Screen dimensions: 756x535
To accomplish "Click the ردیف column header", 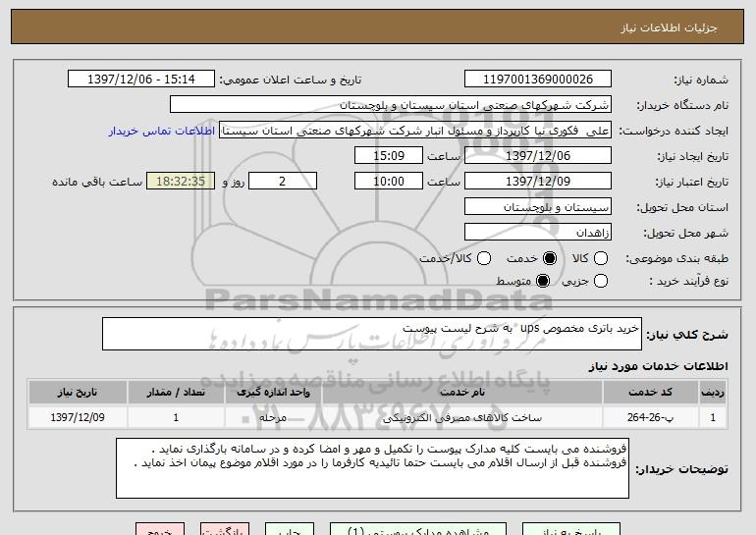I will [713, 393].
